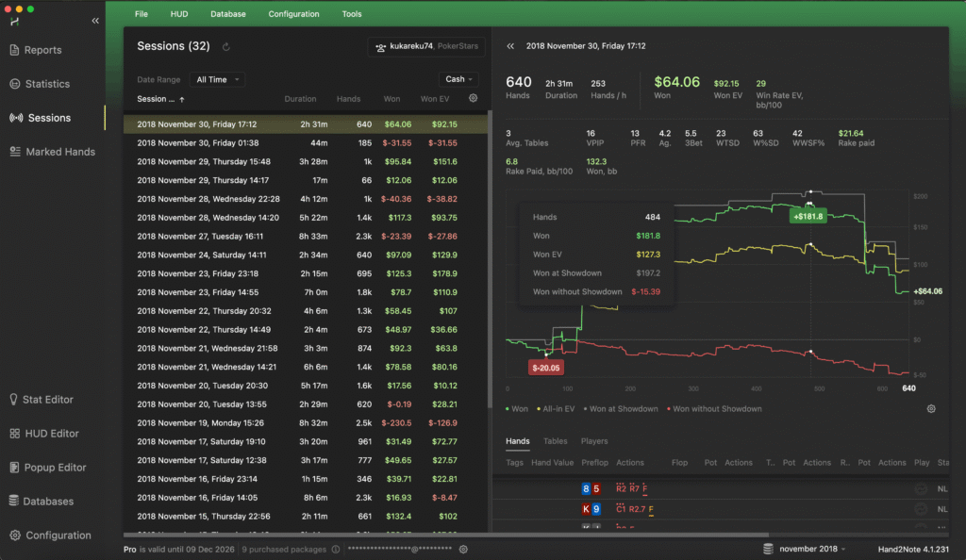966x560 pixels.
Task: Launch the Stat Editor
Action: coord(47,400)
